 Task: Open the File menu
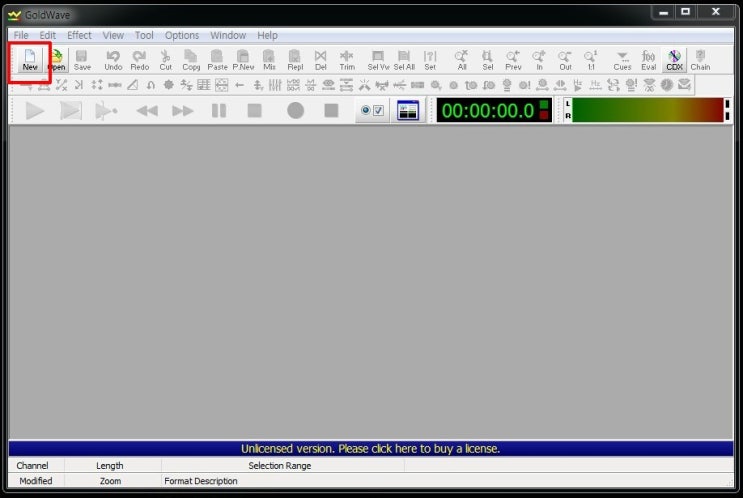[x=21, y=35]
